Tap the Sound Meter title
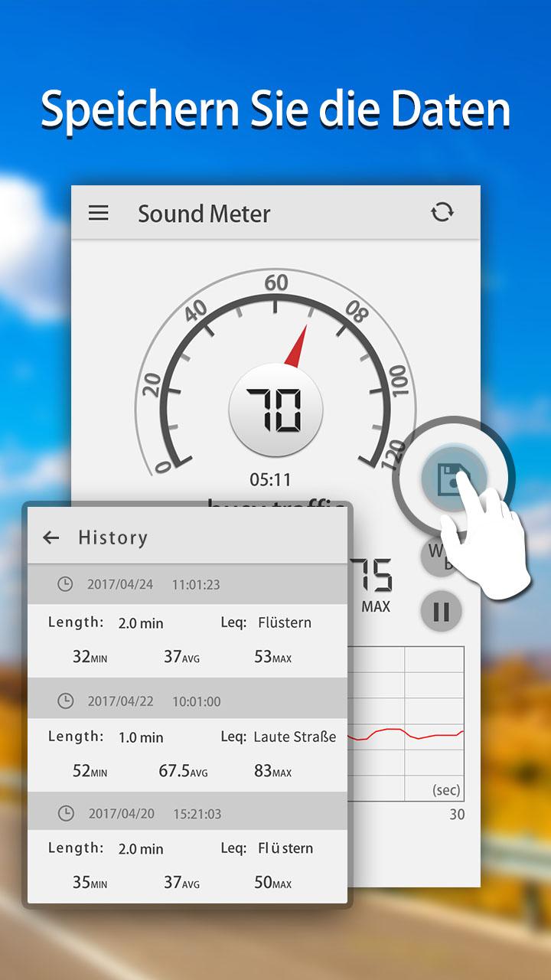This screenshot has width=551, height=980. click(204, 214)
